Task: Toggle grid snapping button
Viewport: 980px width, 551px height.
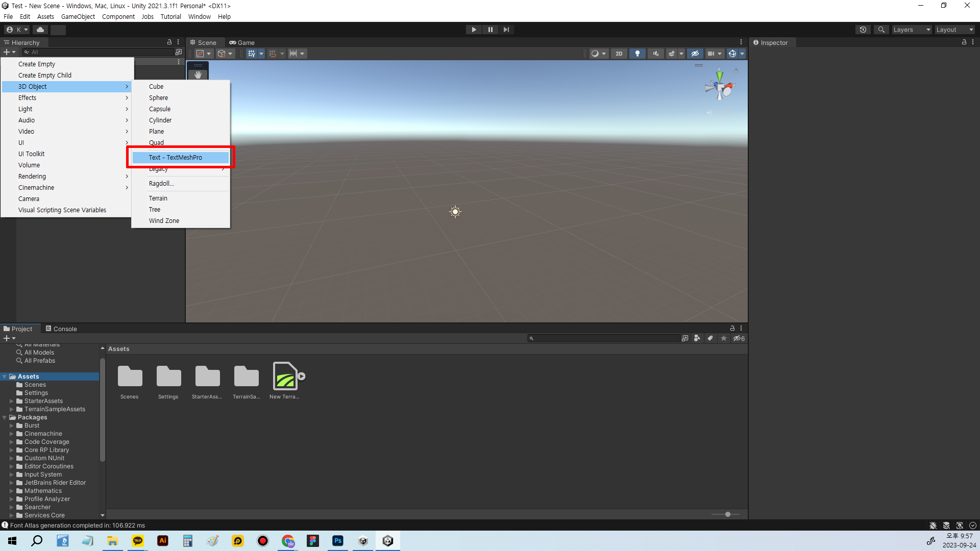Action: point(273,54)
